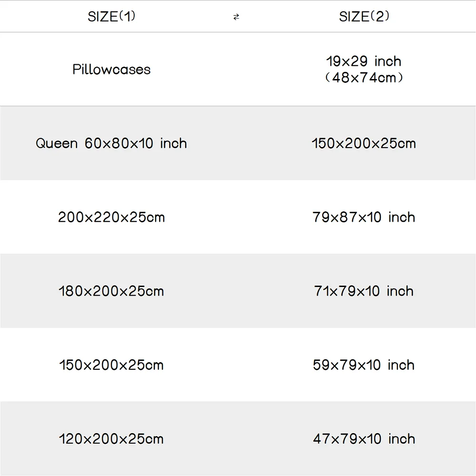Click the swap arrows icon between size headers
The image size is (476, 476).
(236, 17)
